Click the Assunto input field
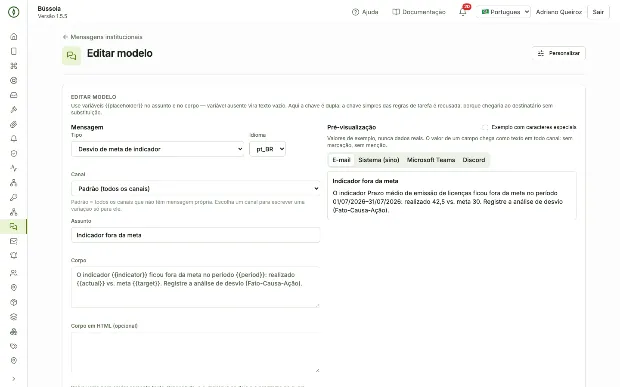 coord(195,235)
